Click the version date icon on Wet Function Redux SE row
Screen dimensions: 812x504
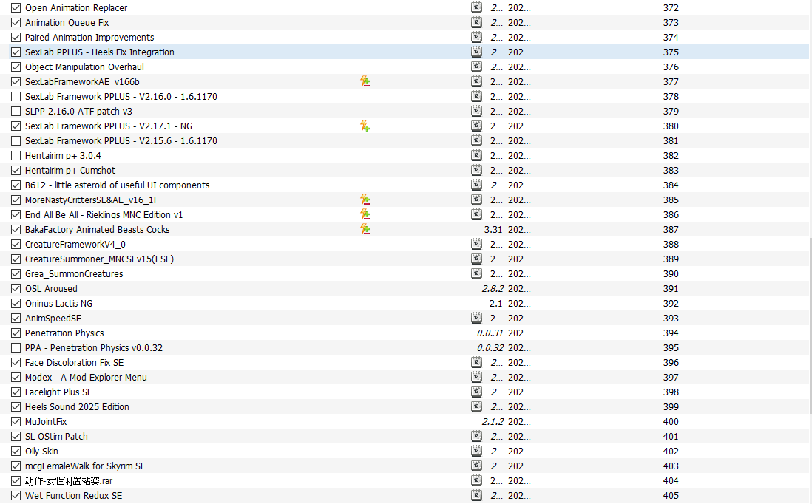pos(476,495)
